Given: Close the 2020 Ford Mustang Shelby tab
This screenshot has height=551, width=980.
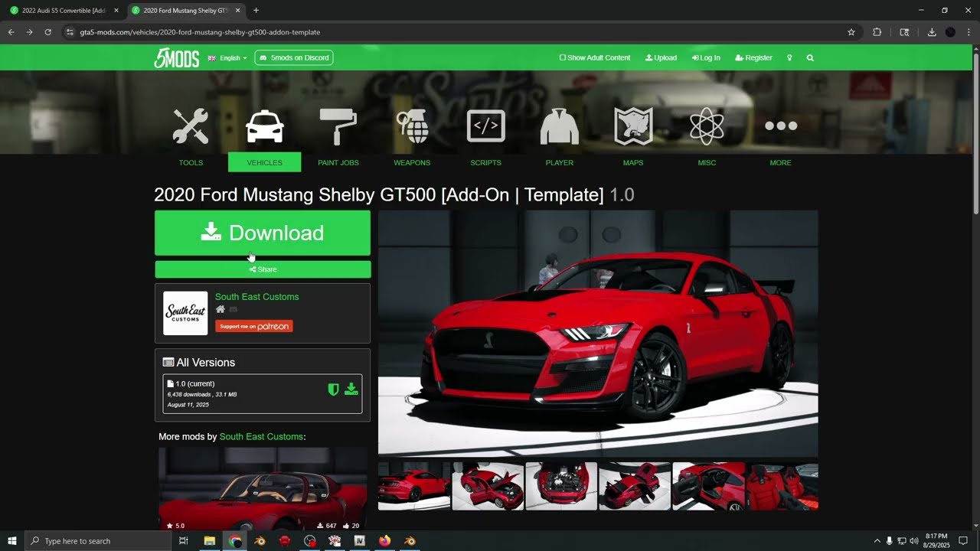Looking at the screenshot, I should (237, 11).
